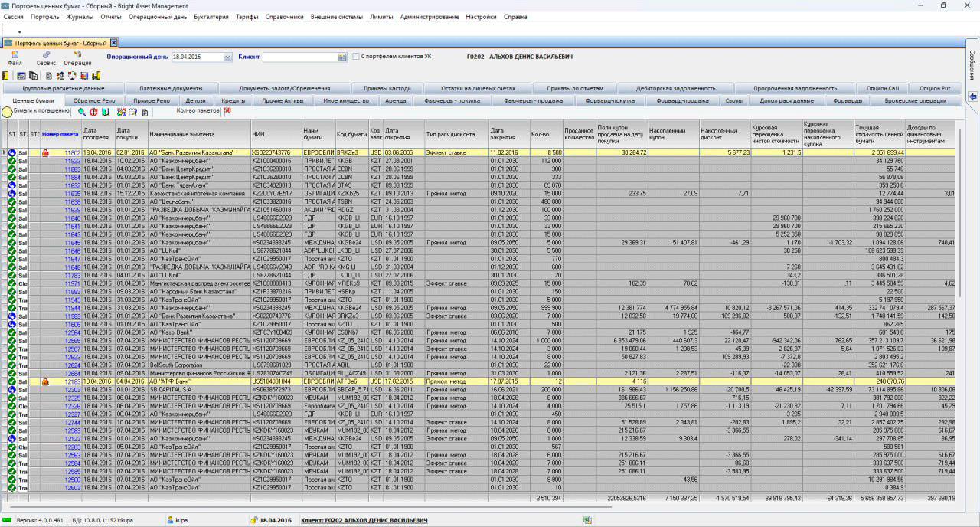Click the yellow exit door icon in toolbar
The width and height of the screenshot is (980, 527).
tap(6, 76)
